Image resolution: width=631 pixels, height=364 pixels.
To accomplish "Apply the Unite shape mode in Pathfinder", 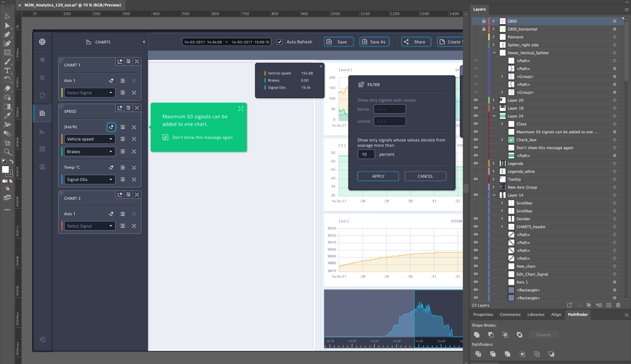I will click(477, 334).
